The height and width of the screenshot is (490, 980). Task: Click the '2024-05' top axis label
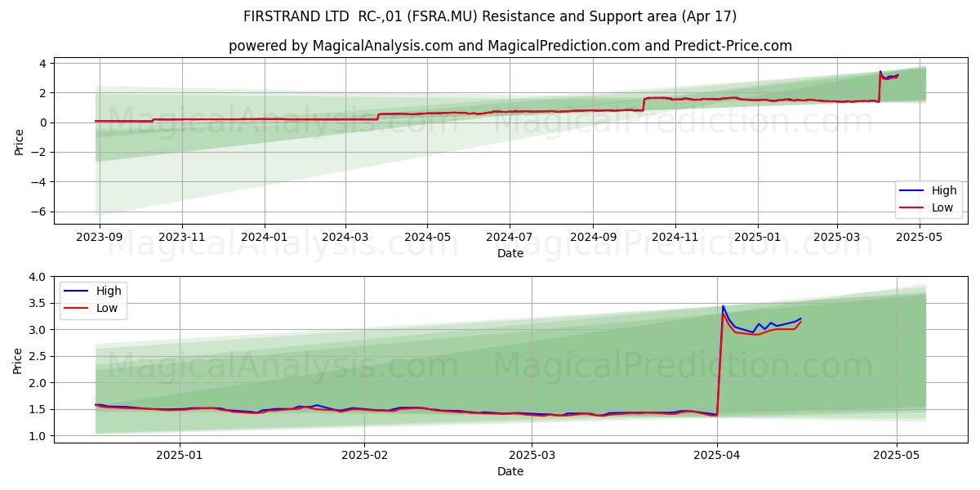tap(428, 237)
